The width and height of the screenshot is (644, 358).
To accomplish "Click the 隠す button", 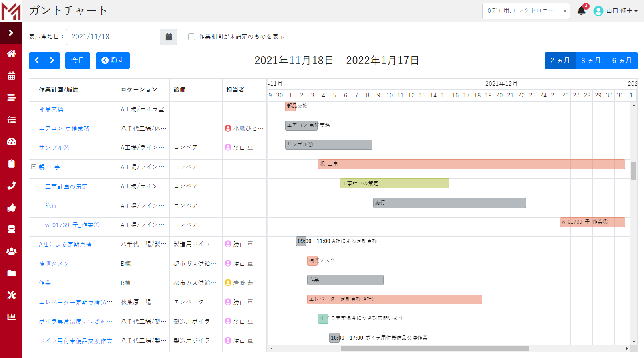I will tap(113, 61).
